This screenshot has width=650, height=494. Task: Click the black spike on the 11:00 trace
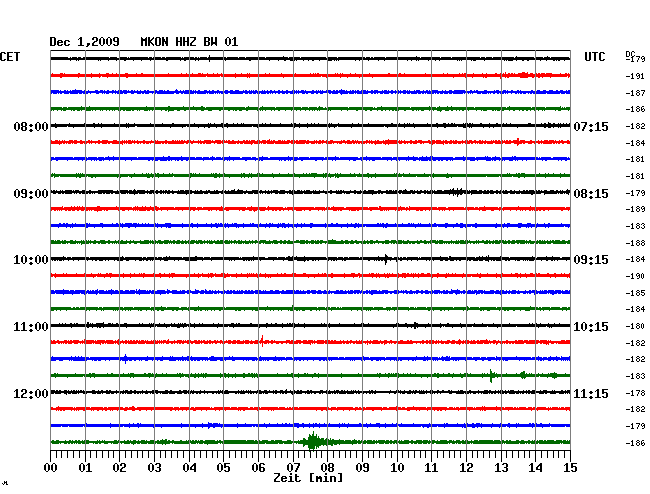tap(415, 326)
